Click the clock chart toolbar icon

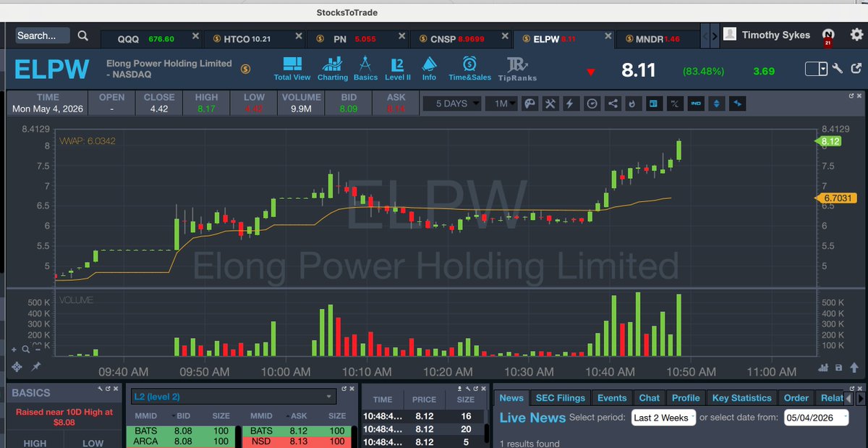(x=592, y=103)
